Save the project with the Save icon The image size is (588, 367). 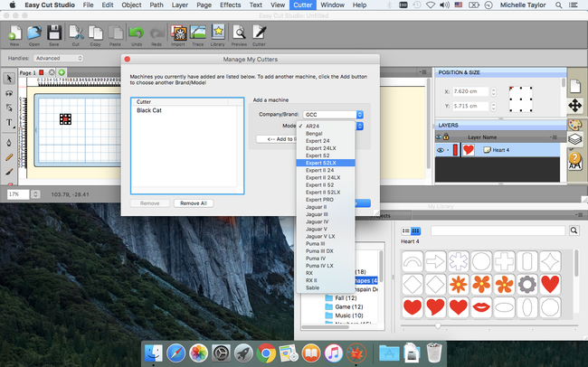pos(54,33)
